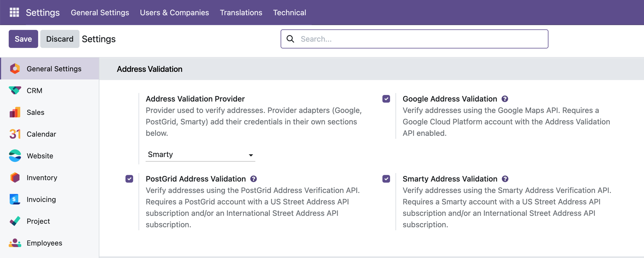The image size is (644, 258).
Task: Go to Website settings section
Action: pyautogui.click(x=50, y=156)
